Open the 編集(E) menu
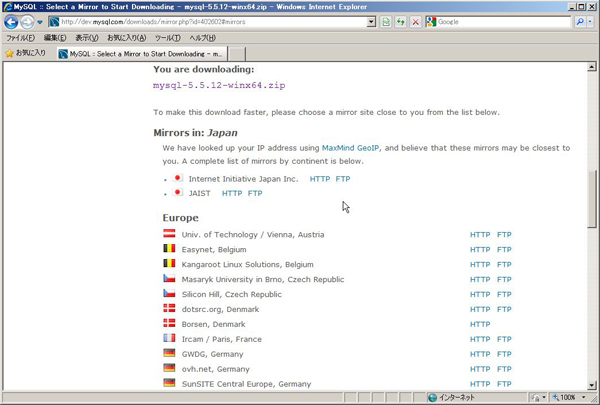Screen dimensions: 600x405 point(55,38)
